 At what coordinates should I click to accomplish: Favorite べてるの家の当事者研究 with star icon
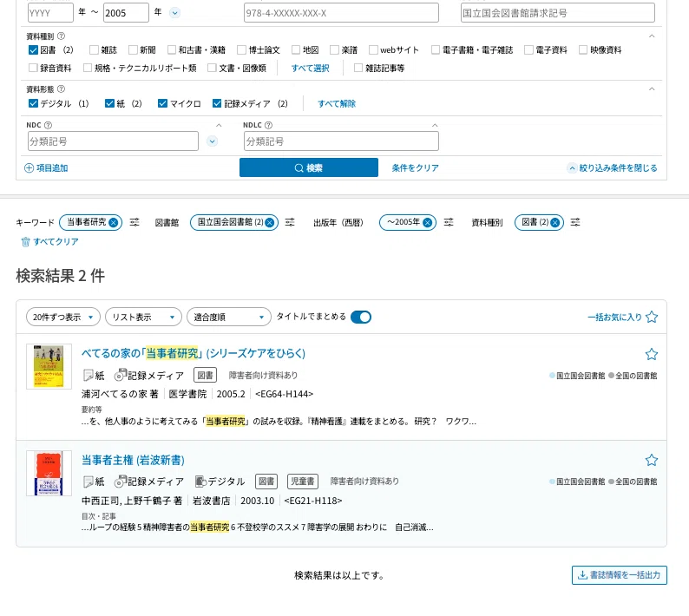click(x=651, y=354)
